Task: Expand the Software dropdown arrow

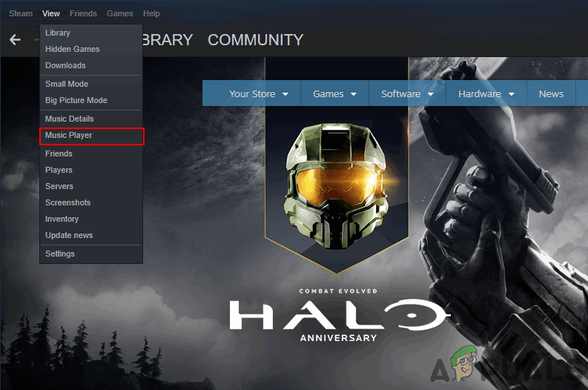Action: (431, 93)
